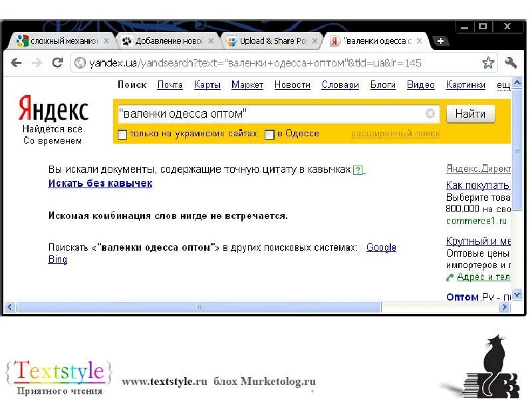Click the 'Оптом.Ру' ad link
The height and width of the screenshot is (399, 532).
pos(478,297)
